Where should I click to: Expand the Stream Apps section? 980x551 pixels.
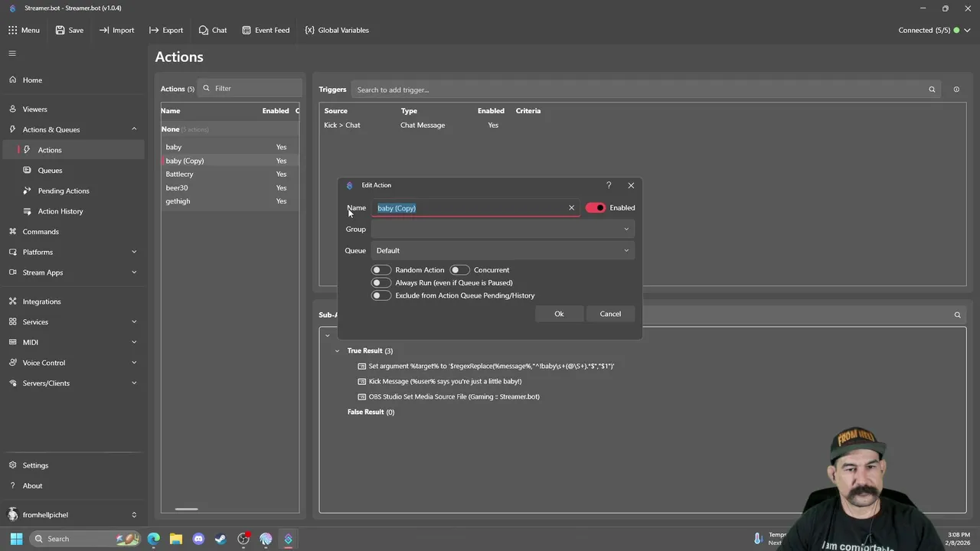point(73,272)
